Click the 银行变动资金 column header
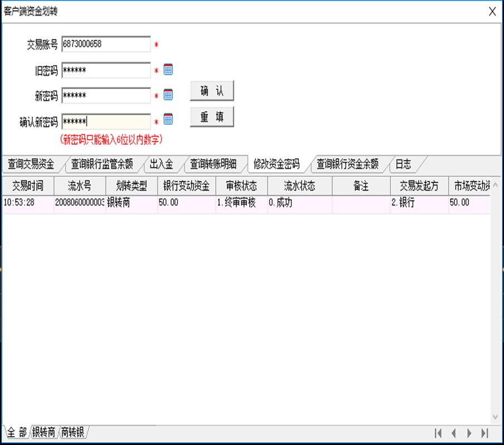This screenshot has height=445, width=504. [186, 186]
